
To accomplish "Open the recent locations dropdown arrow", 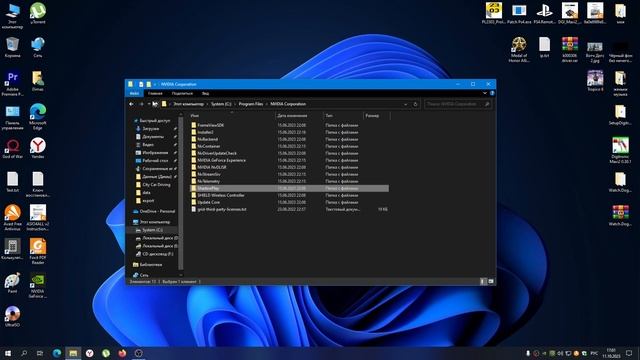I will pyautogui.click(x=149, y=104).
